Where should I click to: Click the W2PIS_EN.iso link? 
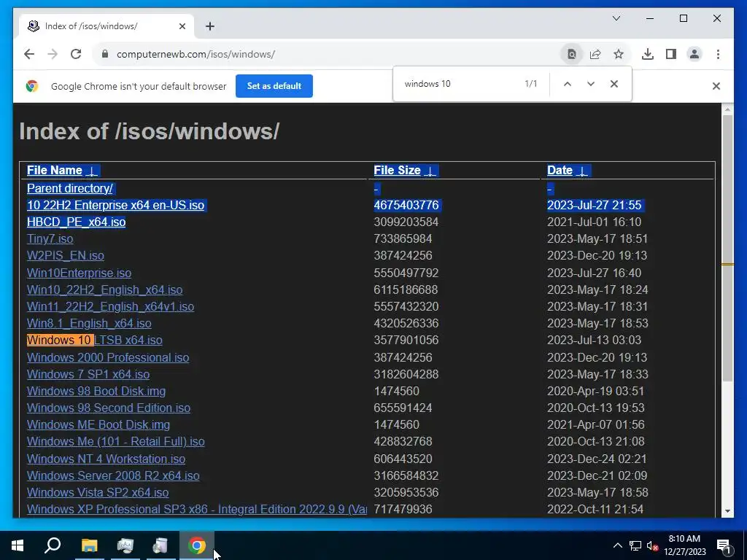click(x=65, y=256)
